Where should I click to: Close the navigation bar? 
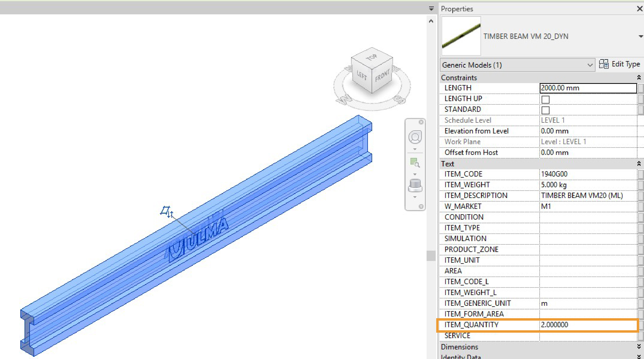click(421, 122)
